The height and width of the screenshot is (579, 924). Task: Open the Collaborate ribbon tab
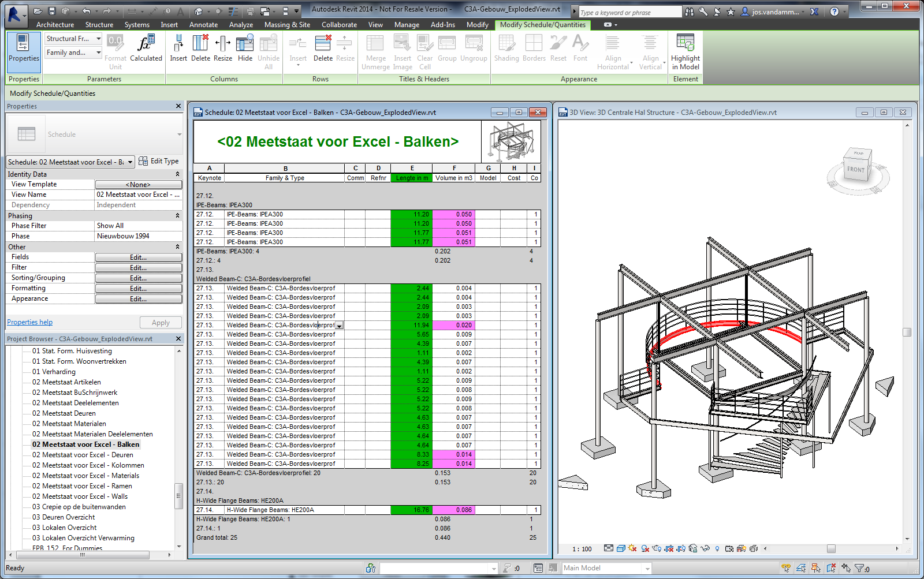pos(339,25)
